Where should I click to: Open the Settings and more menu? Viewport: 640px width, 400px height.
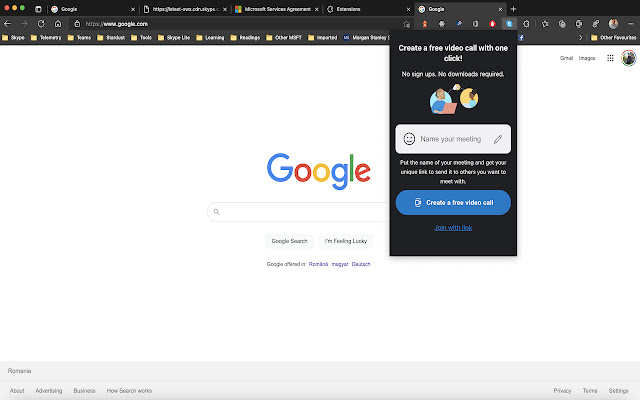click(631, 24)
